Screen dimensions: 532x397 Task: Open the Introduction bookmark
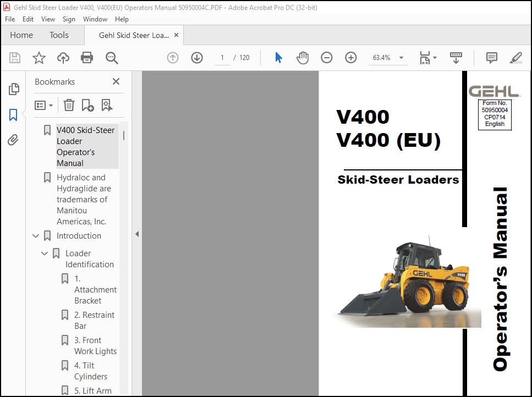point(79,236)
